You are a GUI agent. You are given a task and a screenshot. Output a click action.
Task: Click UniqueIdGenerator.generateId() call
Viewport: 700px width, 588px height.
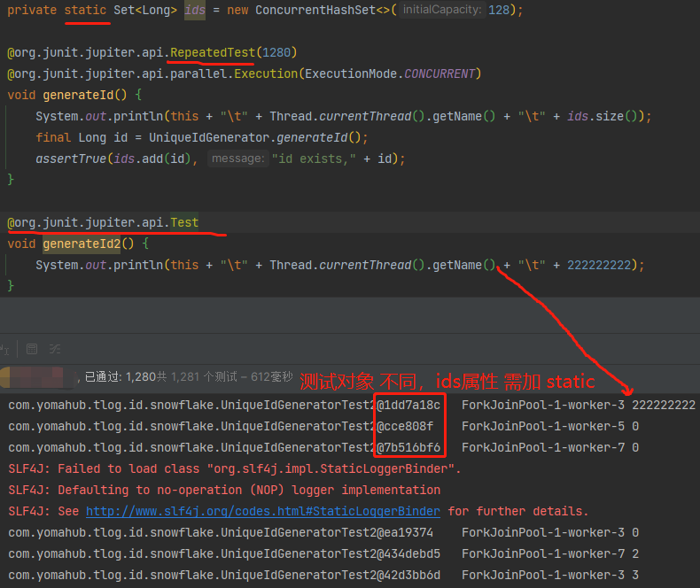click(x=255, y=137)
